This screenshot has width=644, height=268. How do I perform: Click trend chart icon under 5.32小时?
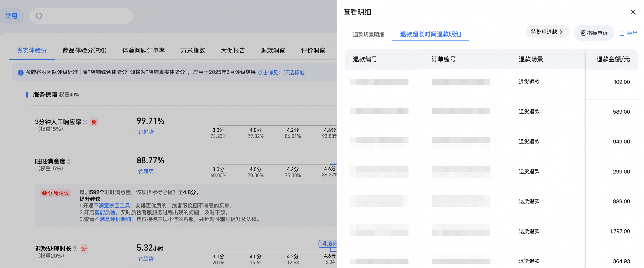coord(140,259)
